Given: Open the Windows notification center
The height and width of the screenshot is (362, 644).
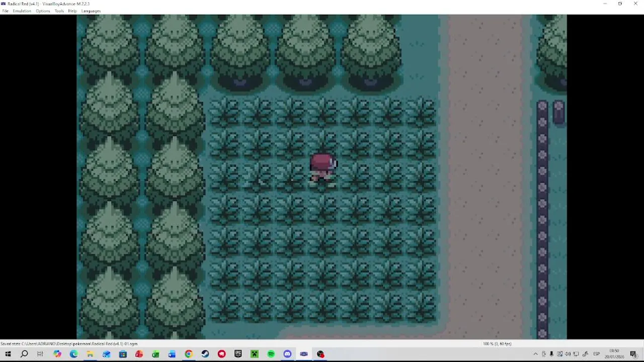Looking at the screenshot, I should pos(633,354).
